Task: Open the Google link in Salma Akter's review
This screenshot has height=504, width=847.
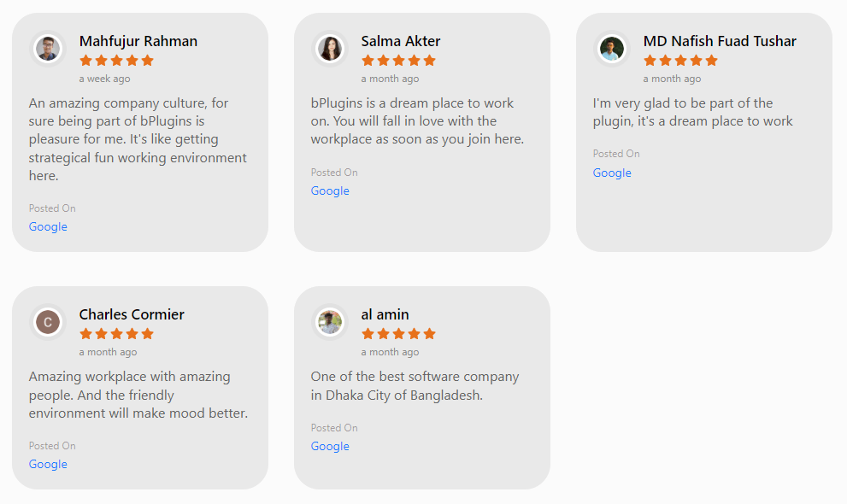Action: [x=330, y=190]
